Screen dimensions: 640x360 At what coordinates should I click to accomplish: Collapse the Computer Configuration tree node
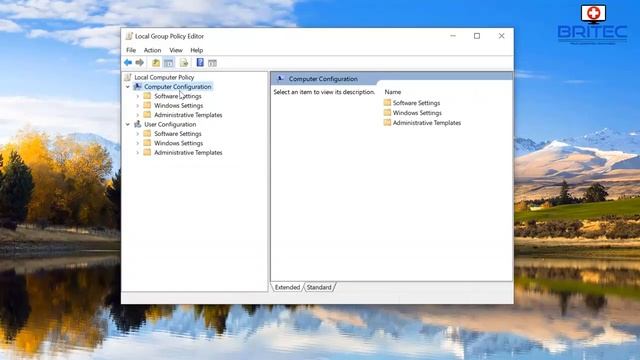(x=128, y=87)
